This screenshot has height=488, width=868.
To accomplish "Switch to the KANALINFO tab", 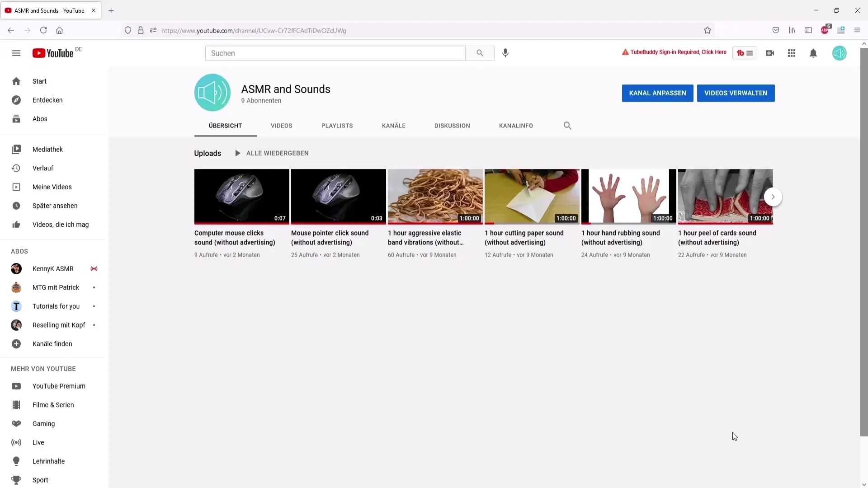I will click(x=515, y=126).
